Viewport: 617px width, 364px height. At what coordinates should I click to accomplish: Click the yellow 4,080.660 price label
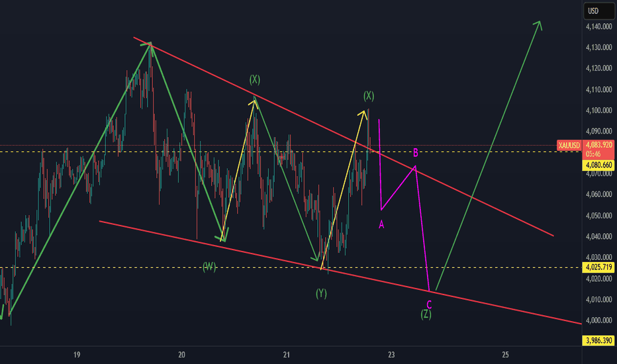(598, 165)
